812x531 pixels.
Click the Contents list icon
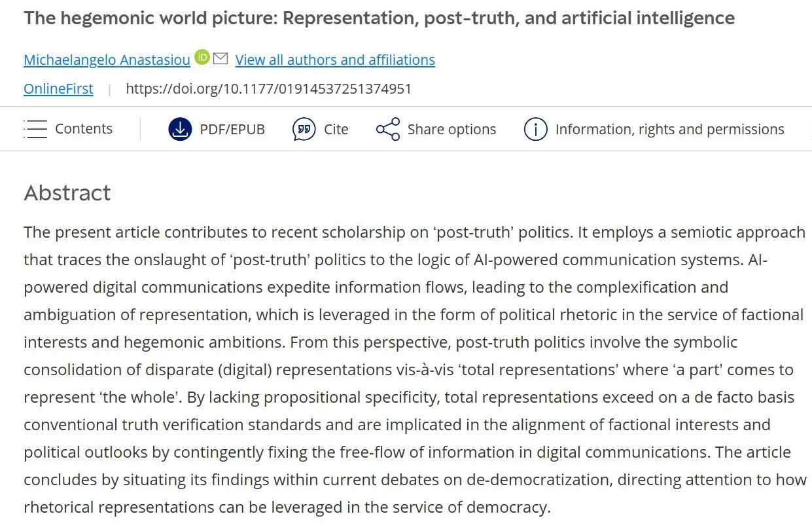[35, 129]
